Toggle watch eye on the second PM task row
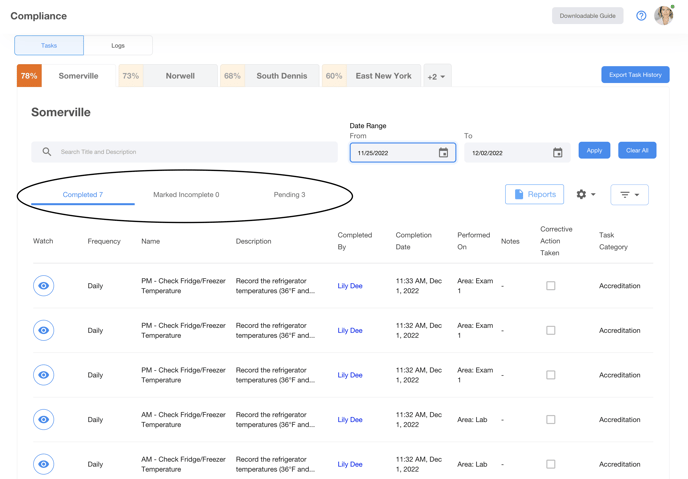The width and height of the screenshot is (688, 479). (x=43, y=330)
